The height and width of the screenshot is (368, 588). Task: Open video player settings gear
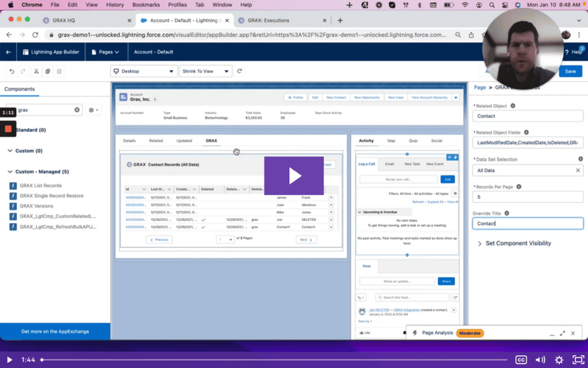click(x=559, y=359)
